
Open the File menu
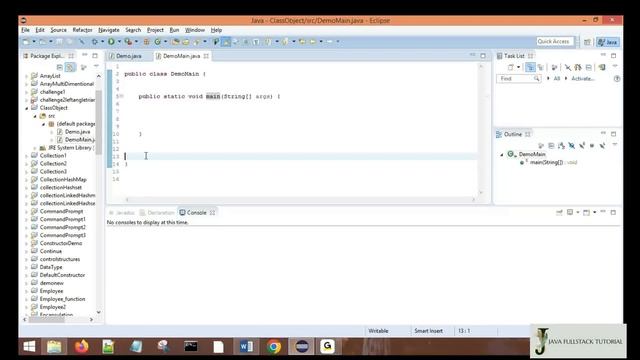(25, 30)
